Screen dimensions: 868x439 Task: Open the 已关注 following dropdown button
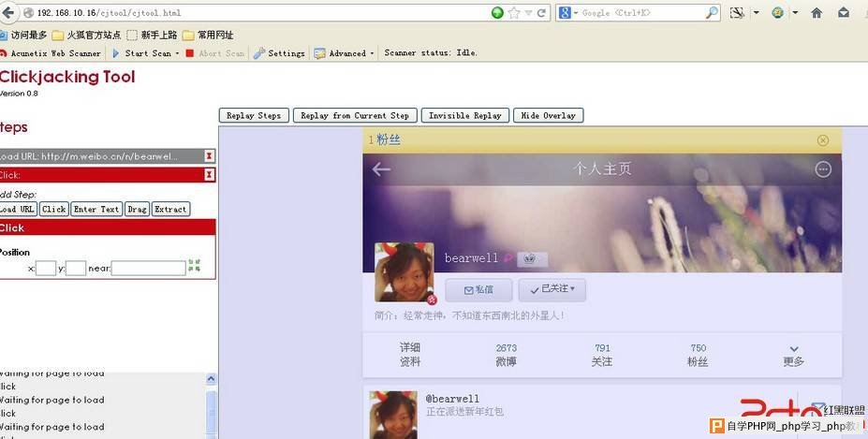(552, 289)
